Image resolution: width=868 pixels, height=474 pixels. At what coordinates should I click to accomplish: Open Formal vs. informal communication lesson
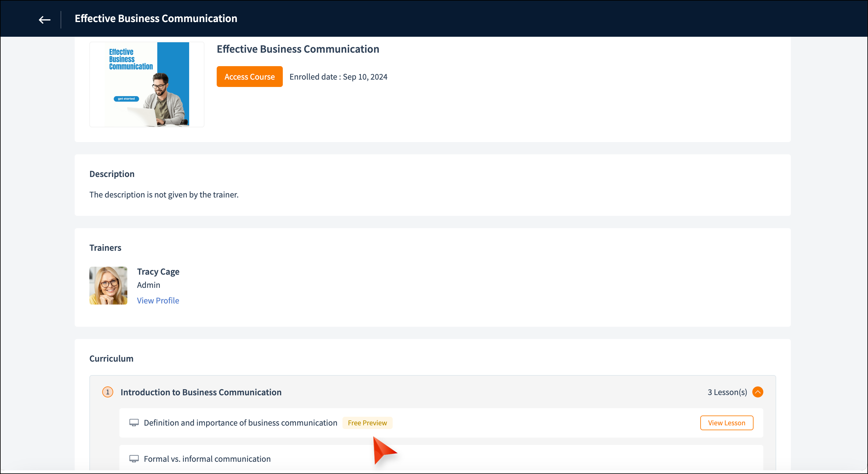click(x=207, y=459)
